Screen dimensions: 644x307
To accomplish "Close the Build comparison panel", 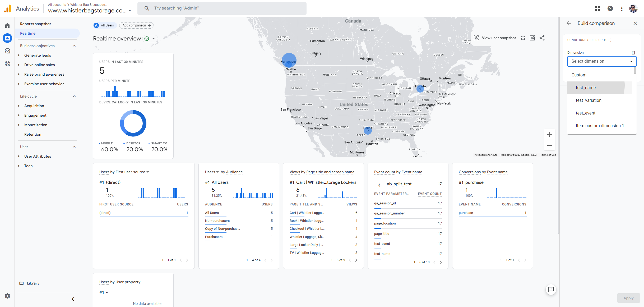I will point(635,23).
